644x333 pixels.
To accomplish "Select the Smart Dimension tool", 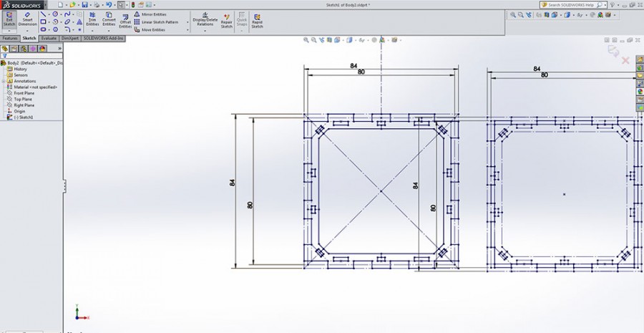I will pos(27,19).
